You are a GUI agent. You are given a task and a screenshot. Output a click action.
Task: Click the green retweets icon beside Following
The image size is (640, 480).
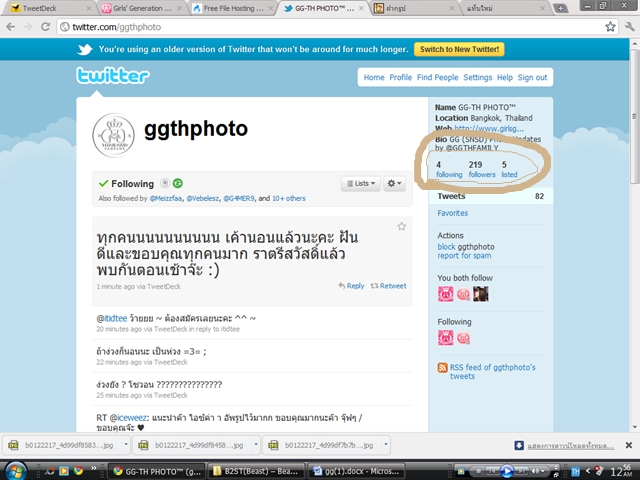(x=178, y=184)
